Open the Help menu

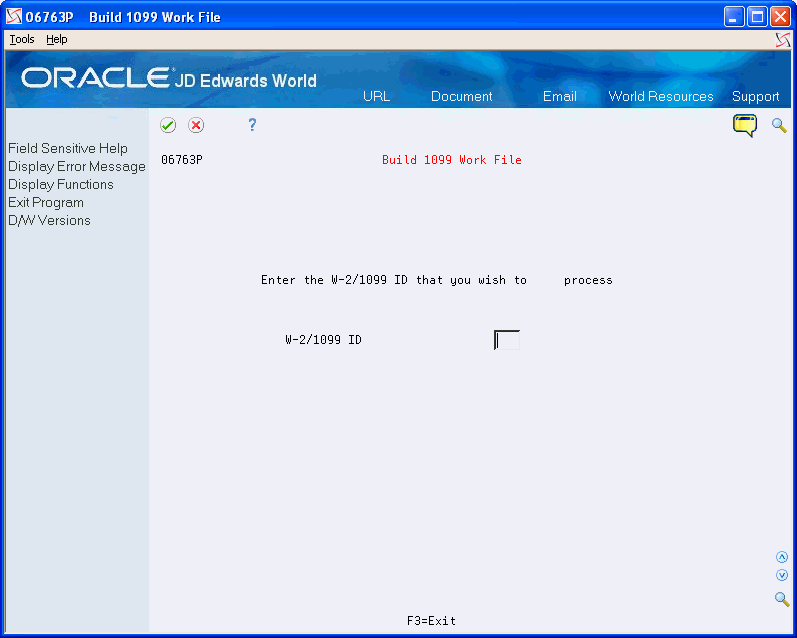(x=56, y=39)
